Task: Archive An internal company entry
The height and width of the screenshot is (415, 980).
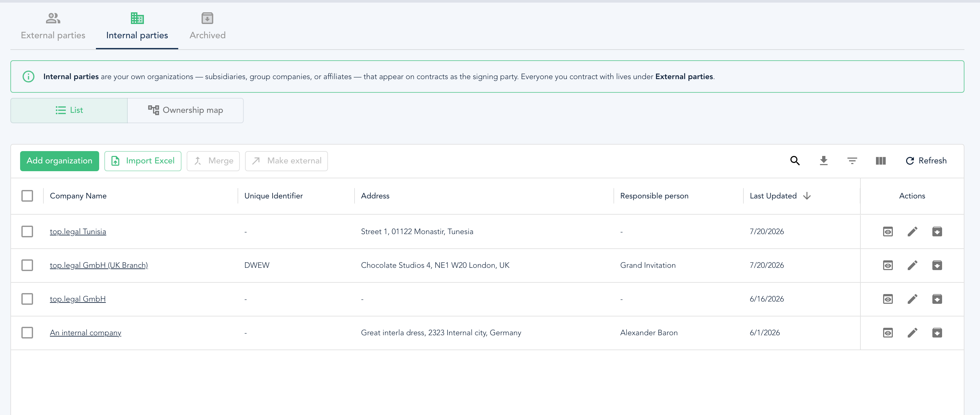Action: pos(937,333)
